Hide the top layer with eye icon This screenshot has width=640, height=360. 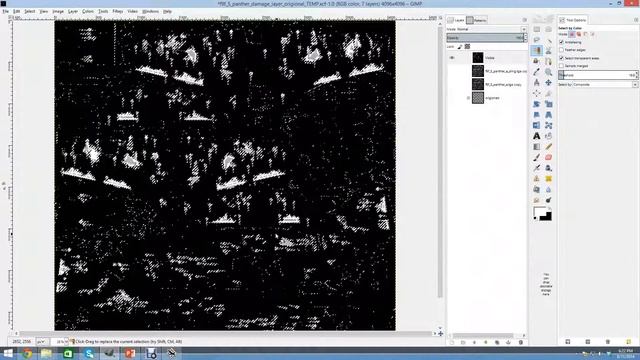(x=452, y=58)
